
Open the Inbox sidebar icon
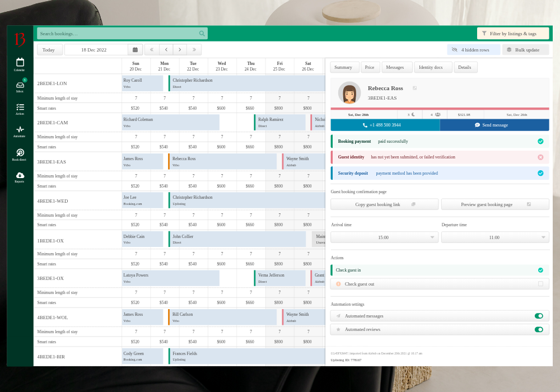[20, 85]
